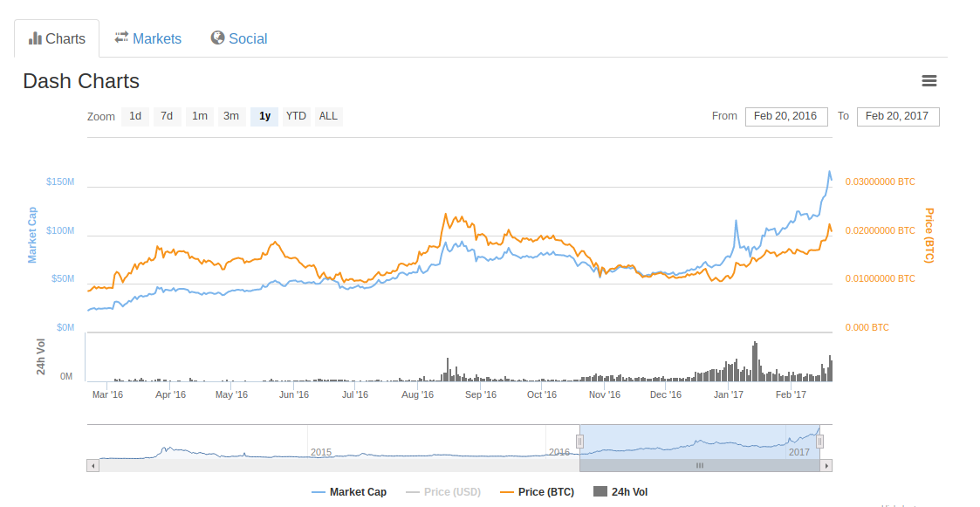Set zoom range to 1d
This screenshot has width=980, height=507.
[135, 116]
